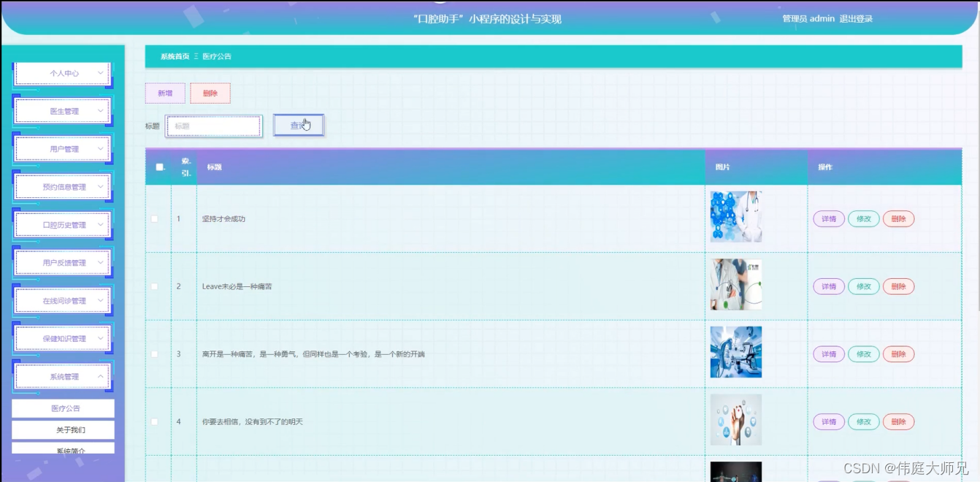Expand the 个人中心 menu chevron
980x482 pixels.
[100, 73]
